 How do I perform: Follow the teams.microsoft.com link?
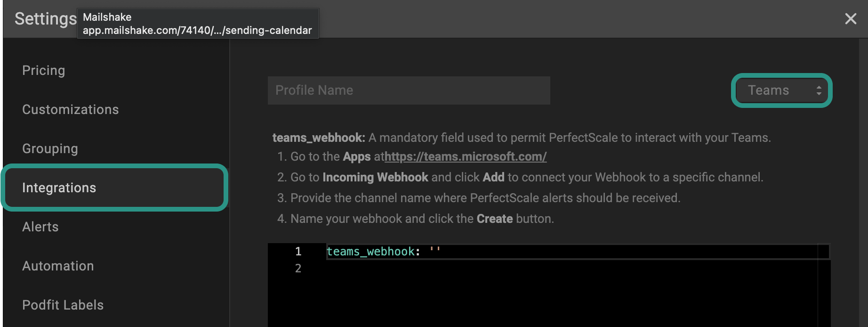[x=466, y=157]
